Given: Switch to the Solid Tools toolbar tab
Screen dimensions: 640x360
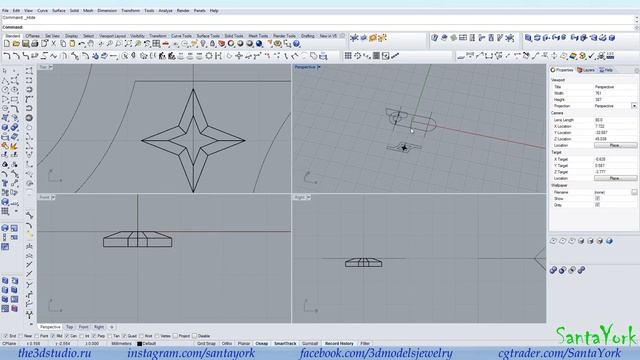Looking at the screenshot, I should coord(233,36).
